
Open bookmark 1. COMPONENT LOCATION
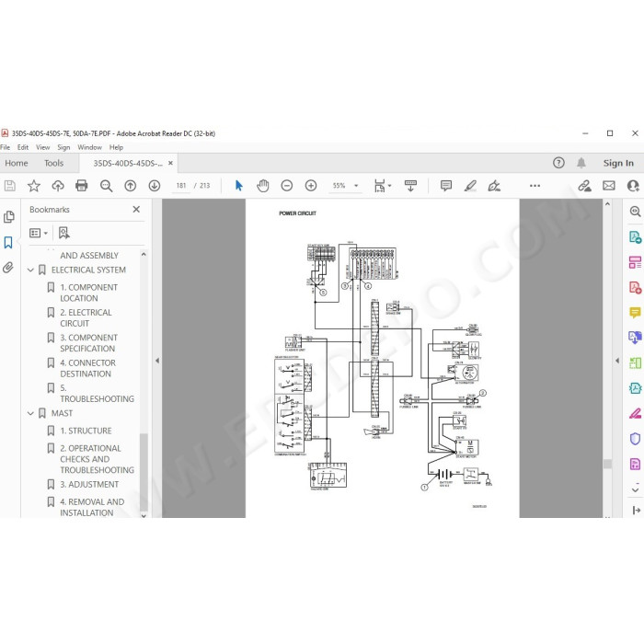click(88, 293)
